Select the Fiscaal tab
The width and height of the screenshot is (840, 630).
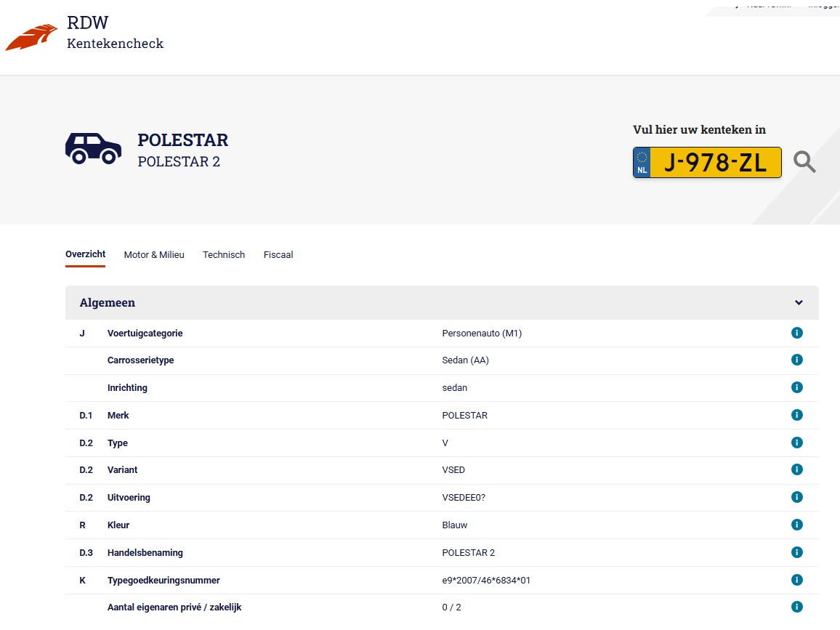(x=278, y=255)
